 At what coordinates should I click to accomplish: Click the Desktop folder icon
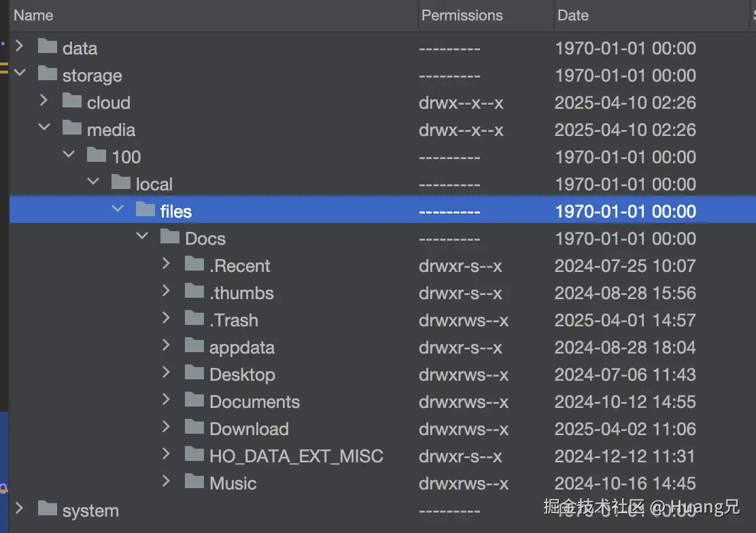[194, 374]
